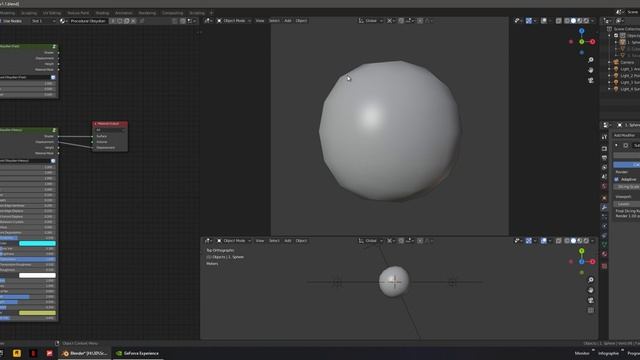Select rendered shading in the upper viewport
The width and height of the screenshot is (640, 360).
point(586,21)
